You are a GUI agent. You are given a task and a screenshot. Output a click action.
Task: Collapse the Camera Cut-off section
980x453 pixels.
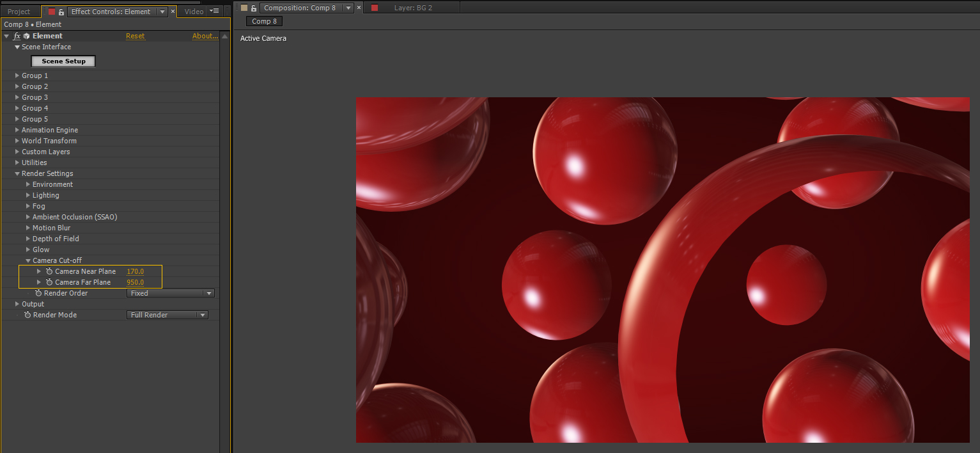click(28, 261)
